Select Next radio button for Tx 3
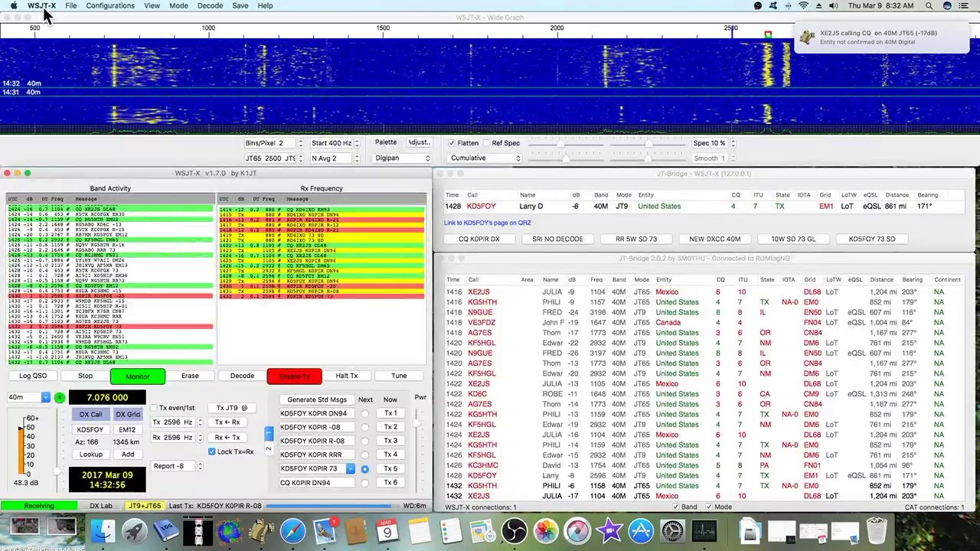The width and height of the screenshot is (980, 551). [364, 441]
